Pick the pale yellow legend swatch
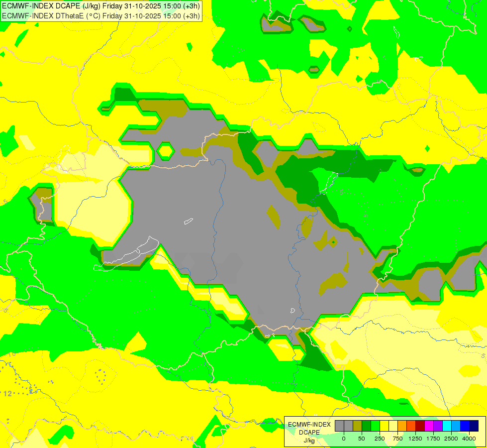This screenshot has width=487, height=448. pos(393,426)
